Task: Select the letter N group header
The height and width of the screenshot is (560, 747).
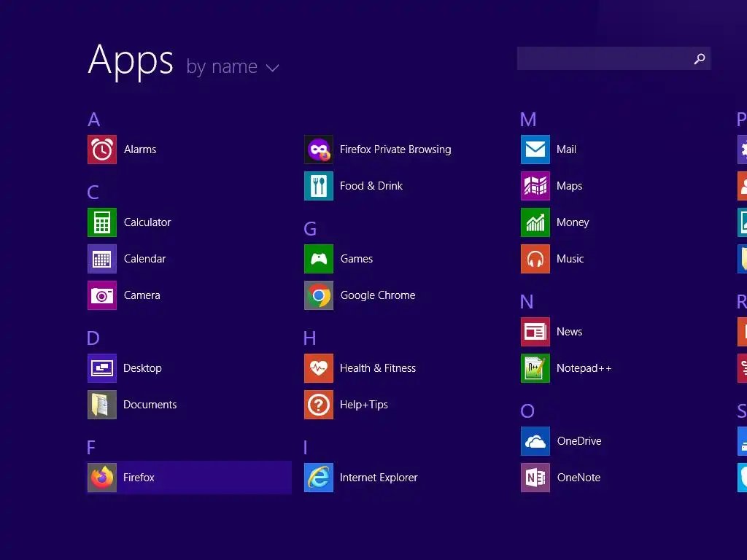Action: 527,302
